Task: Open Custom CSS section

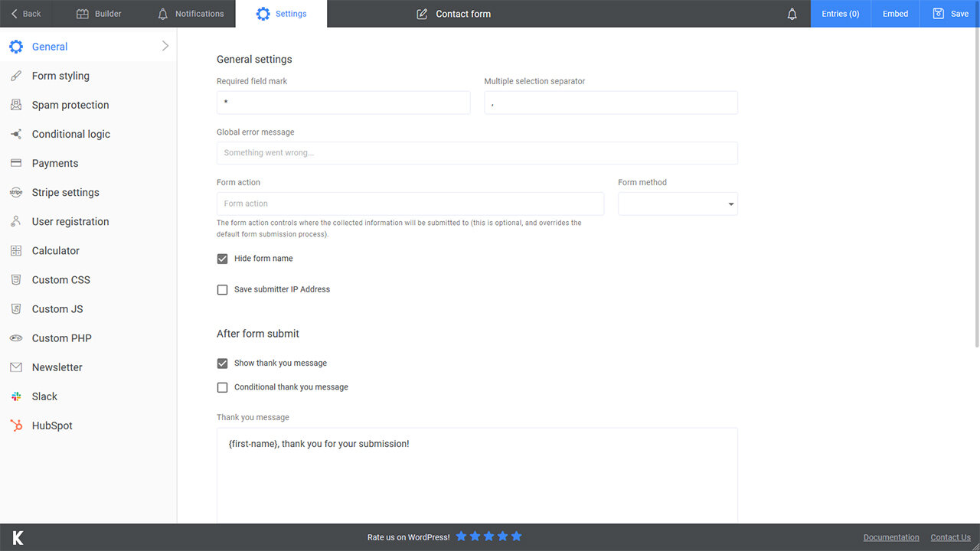Action: tap(88, 279)
